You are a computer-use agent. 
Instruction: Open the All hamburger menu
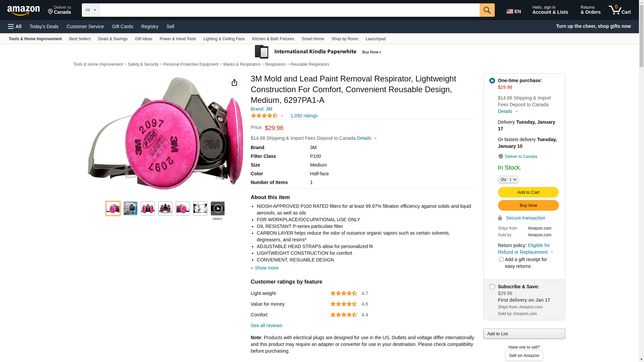click(15, 26)
